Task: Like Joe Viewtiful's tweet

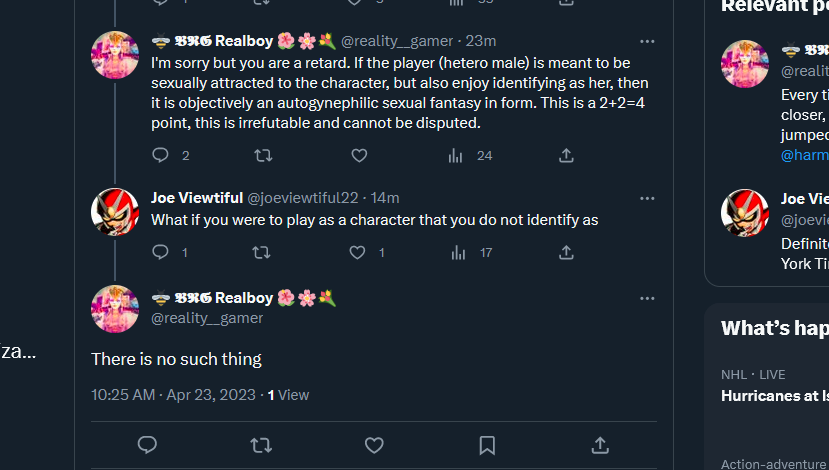Action: [x=358, y=253]
